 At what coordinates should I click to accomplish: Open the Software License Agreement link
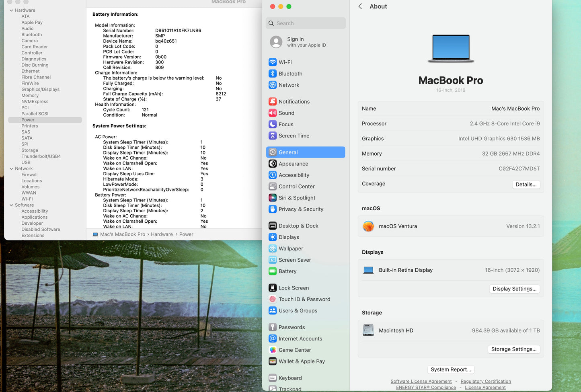coord(421,381)
